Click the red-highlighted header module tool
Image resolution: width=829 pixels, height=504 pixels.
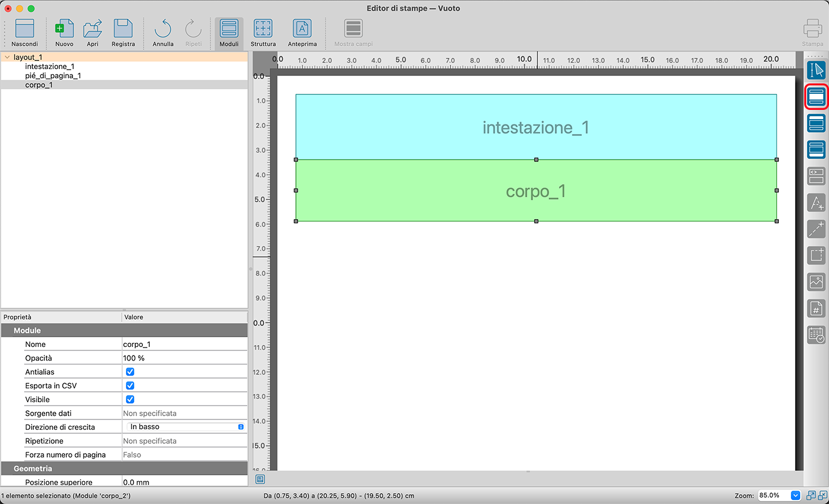(816, 97)
